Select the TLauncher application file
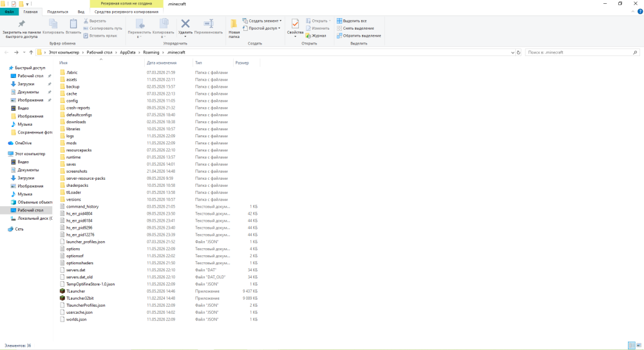This screenshot has height=350, width=644. [75, 291]
